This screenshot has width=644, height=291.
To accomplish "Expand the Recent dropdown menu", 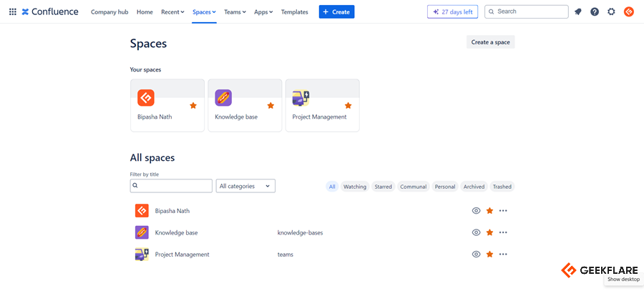I will pyautogui.click(x=172, y=12).
